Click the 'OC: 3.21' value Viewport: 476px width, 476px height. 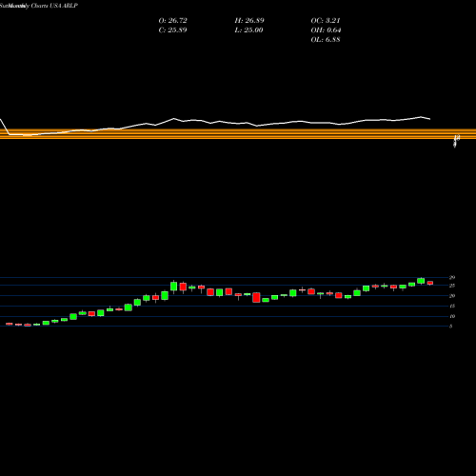[326, 21]
